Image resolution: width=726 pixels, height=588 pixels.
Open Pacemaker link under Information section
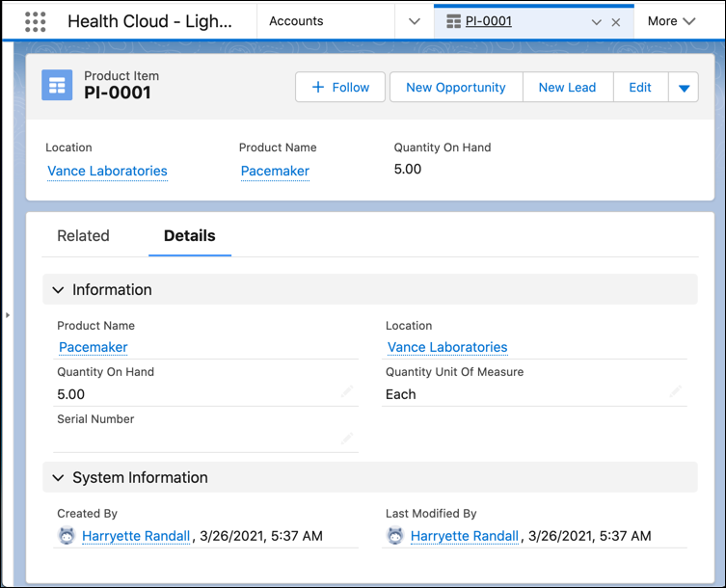click(94, 347)
